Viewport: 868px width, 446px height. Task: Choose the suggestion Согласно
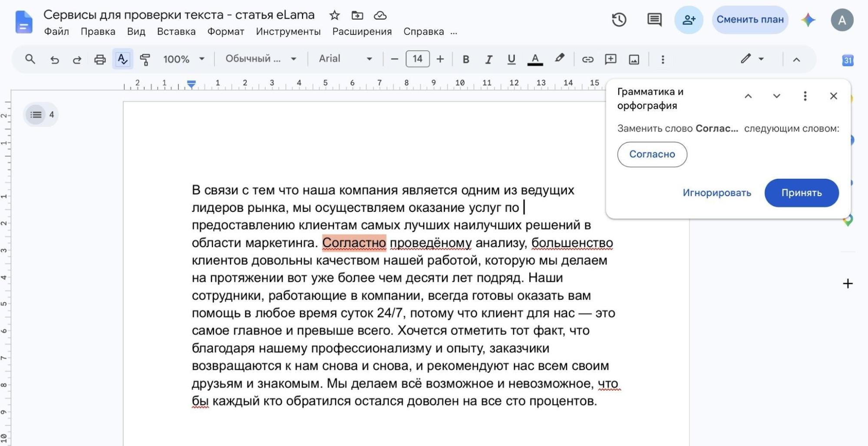click(652, 154)
